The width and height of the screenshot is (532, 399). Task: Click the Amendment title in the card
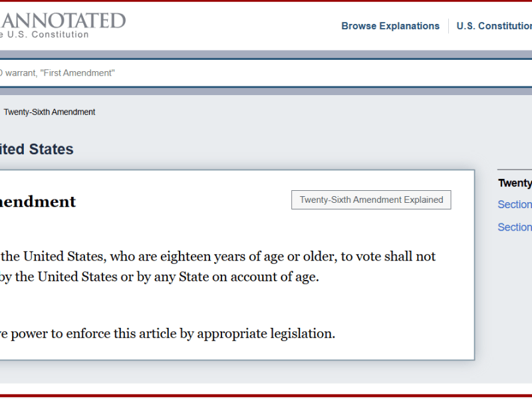pos(38,201)
